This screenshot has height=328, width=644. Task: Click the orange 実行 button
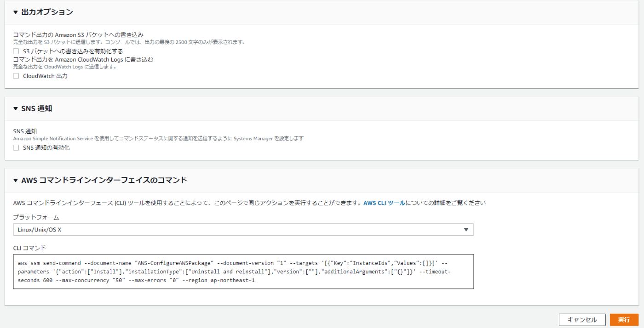pyautogui.click(x=624, y=320)
